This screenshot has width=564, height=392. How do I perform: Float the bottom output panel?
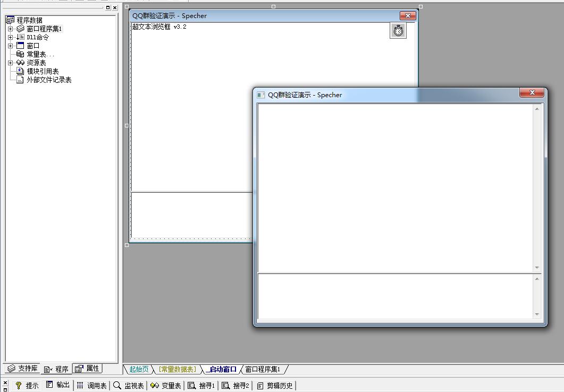click(5, 389)
